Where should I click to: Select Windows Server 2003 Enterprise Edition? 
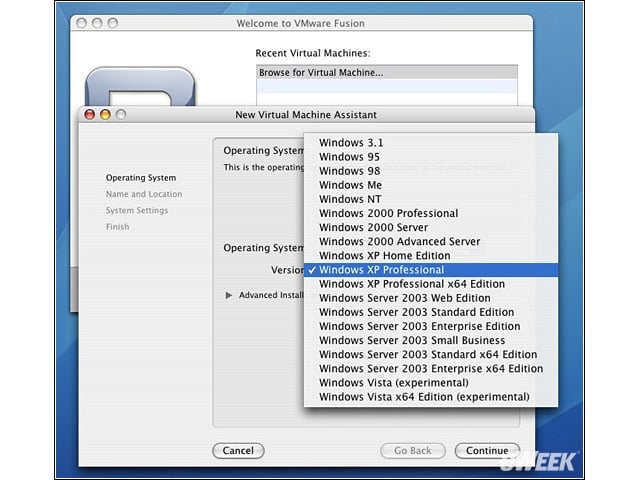point(431,326)
